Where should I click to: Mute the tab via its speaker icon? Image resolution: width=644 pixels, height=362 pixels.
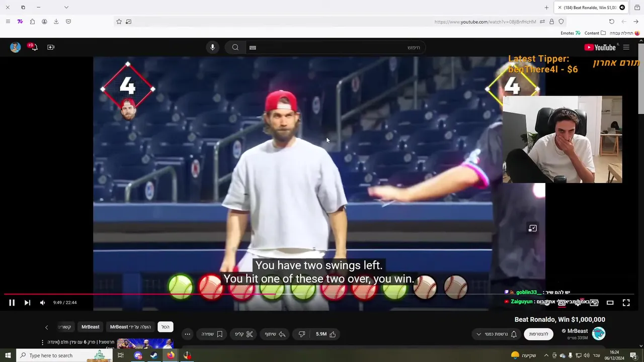(622, 8)
